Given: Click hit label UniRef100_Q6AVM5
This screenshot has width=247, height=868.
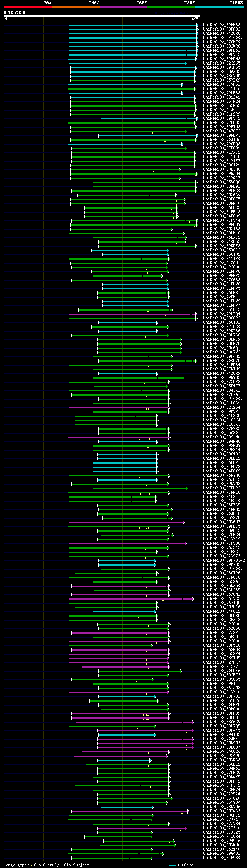Looking at the screenshot, I should point(222,76).
